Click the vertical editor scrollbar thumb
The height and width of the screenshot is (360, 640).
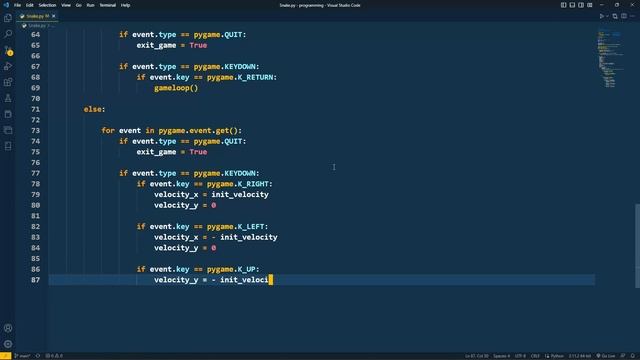(x=637, y=246)
